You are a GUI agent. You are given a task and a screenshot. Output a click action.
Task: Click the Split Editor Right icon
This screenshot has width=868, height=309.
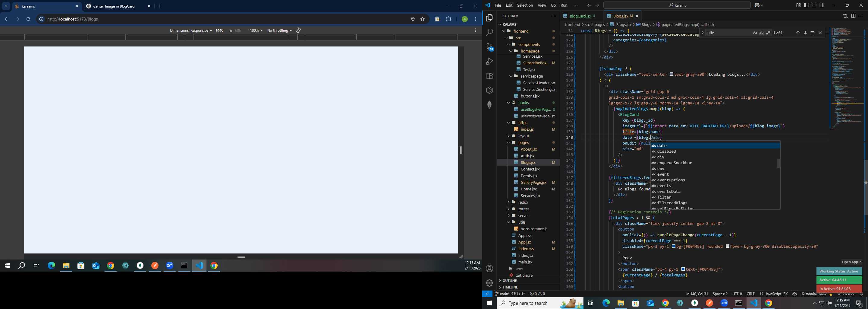(853, 16)
